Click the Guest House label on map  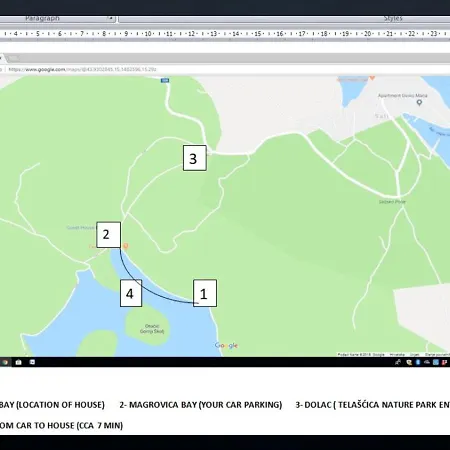(x=81, y=228)
